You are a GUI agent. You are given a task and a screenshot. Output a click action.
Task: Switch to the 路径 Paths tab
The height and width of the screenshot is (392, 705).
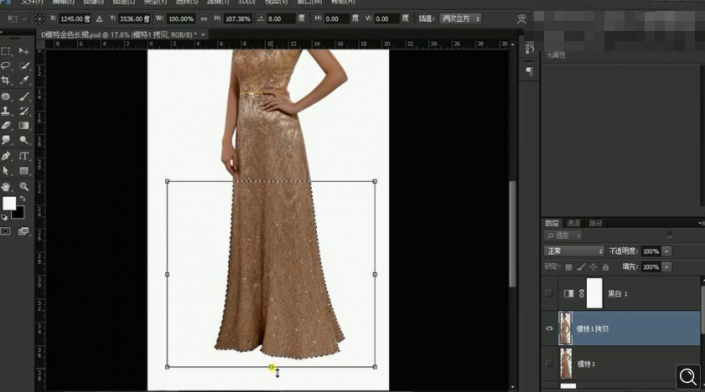pos(595,223)
